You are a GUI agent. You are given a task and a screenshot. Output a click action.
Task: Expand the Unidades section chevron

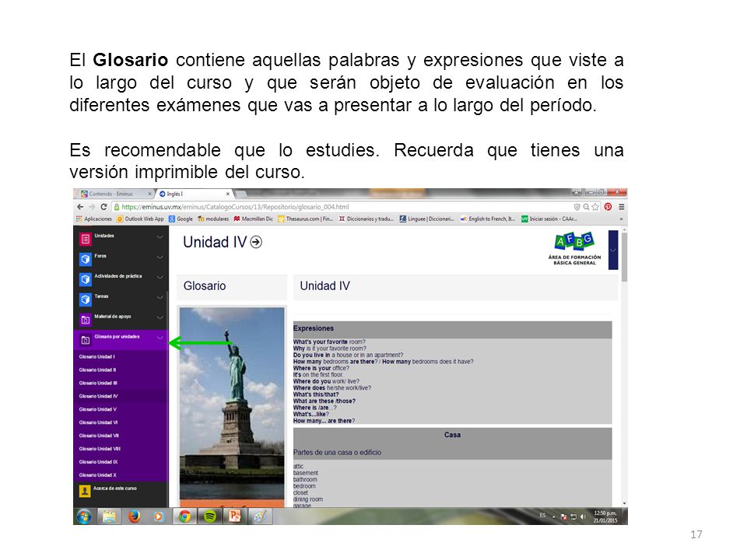(x=160, y=236)
